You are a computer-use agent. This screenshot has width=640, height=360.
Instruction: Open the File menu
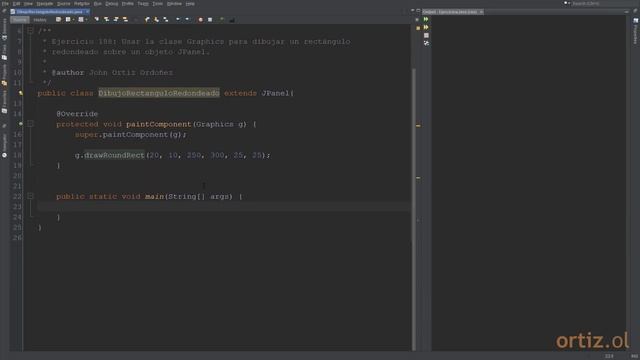(5, 4)
